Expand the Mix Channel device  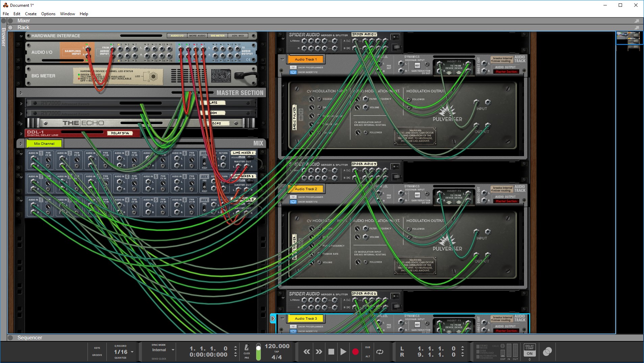(x=21, y=143)
